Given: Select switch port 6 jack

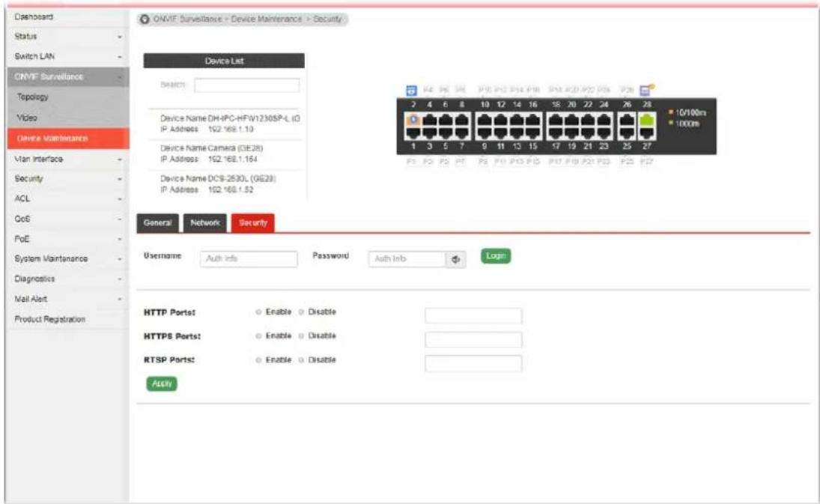Looking at the screenshot, I should [x=446, y=121].
